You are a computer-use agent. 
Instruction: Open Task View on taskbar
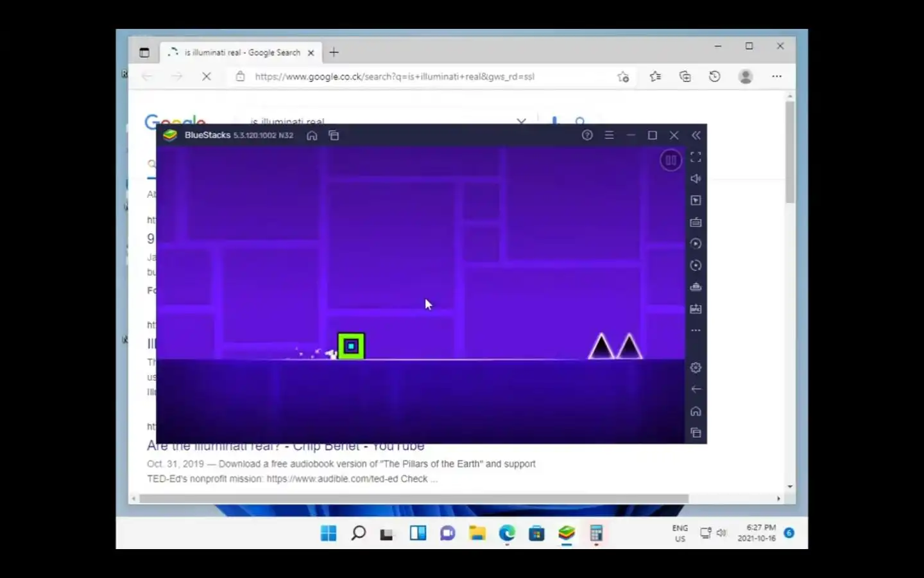386,534
